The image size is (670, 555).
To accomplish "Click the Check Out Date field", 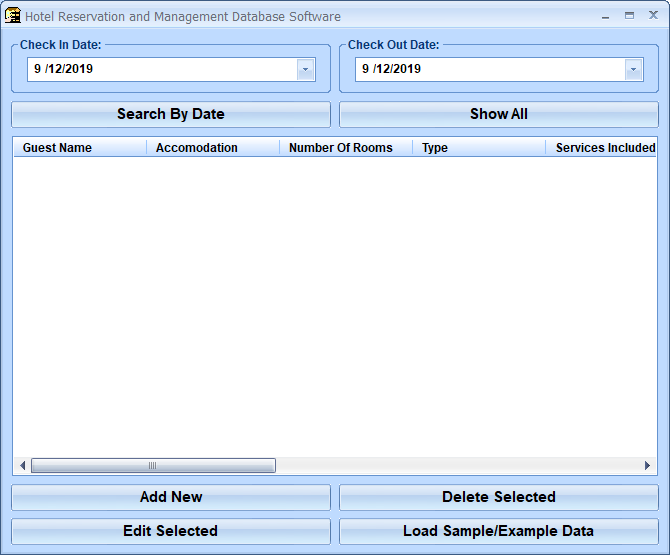I will (490, 69).
